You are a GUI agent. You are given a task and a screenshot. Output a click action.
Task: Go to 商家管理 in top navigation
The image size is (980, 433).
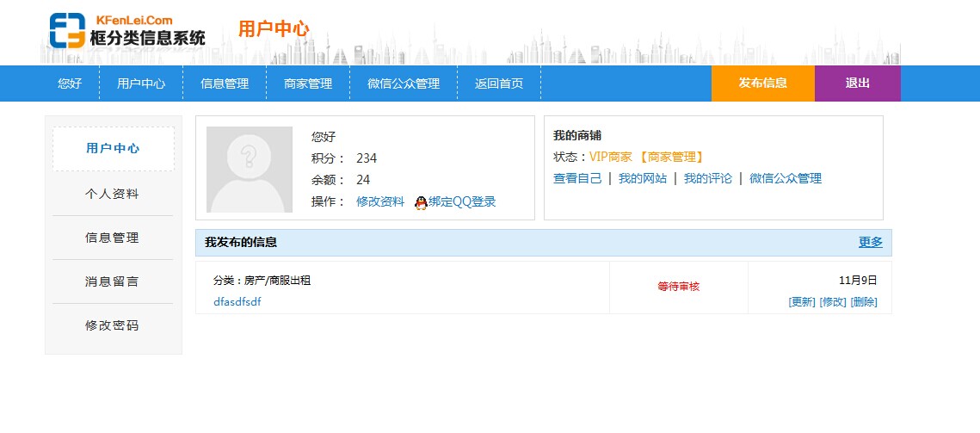[308, 84]
